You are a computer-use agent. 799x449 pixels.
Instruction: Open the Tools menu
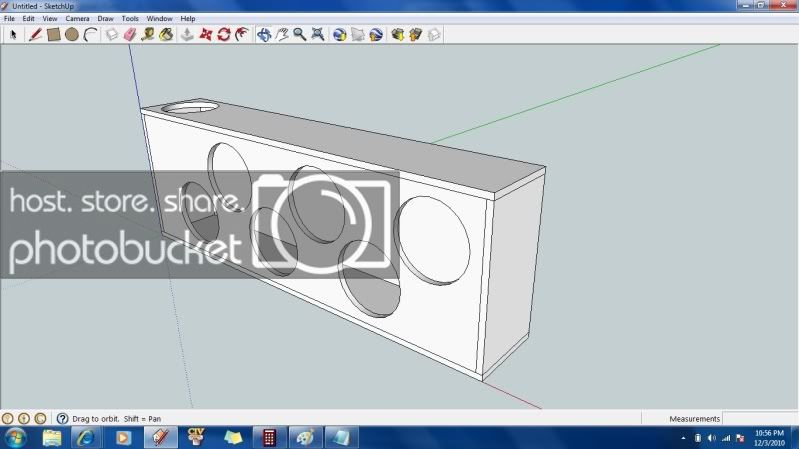130,18
